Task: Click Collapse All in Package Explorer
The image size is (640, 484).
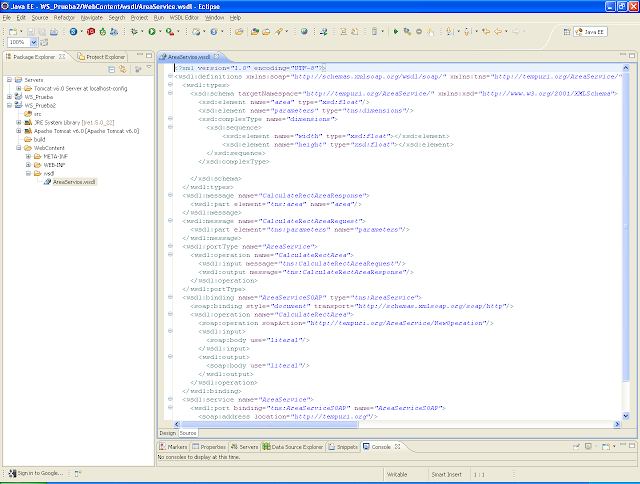Action: (x=111, y=69)
